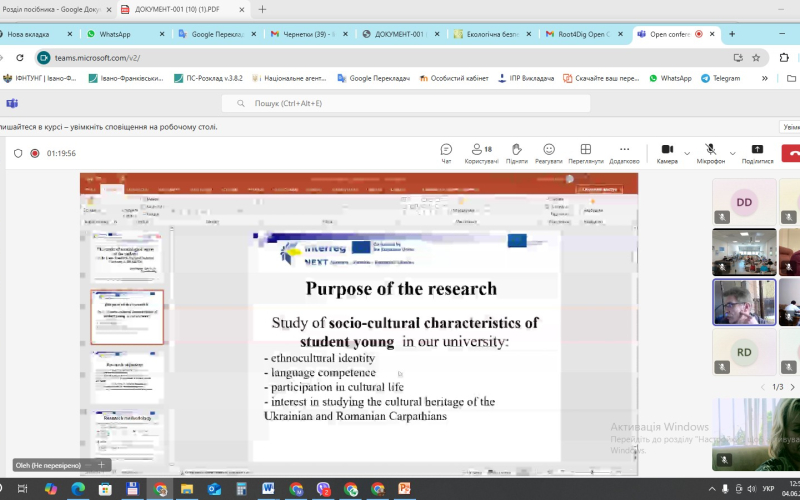Go to next page of participant videos

(x=792, y=387)
